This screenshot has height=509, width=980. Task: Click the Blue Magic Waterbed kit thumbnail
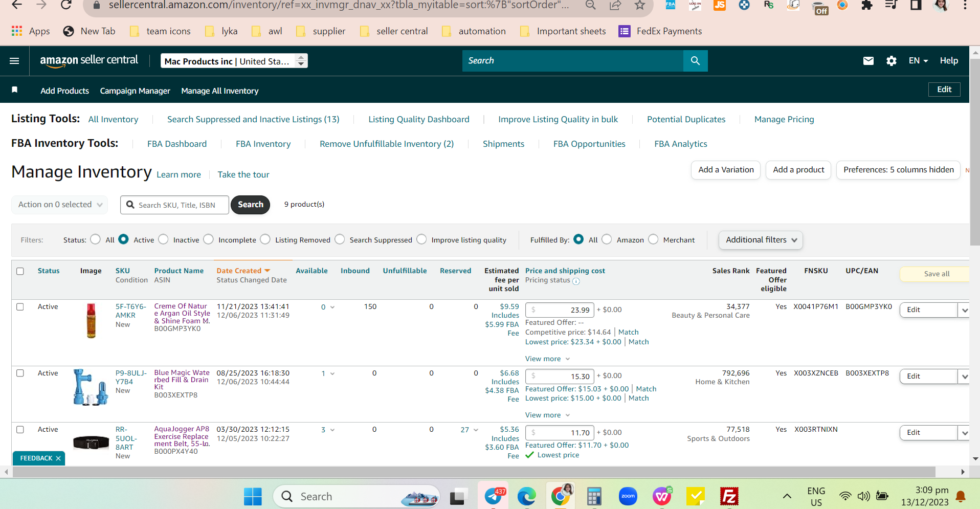tap(91, 387)
